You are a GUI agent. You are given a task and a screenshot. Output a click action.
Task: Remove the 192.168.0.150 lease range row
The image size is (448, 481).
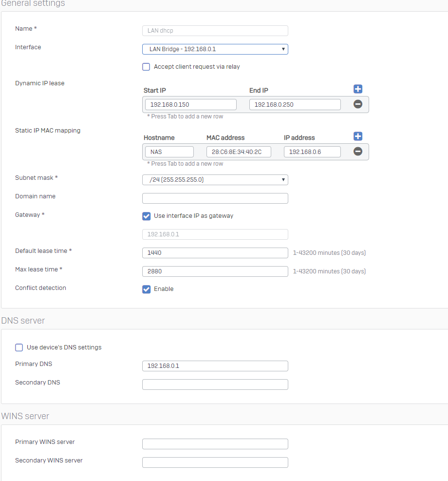pyautogui.click(x=358, y=104)
